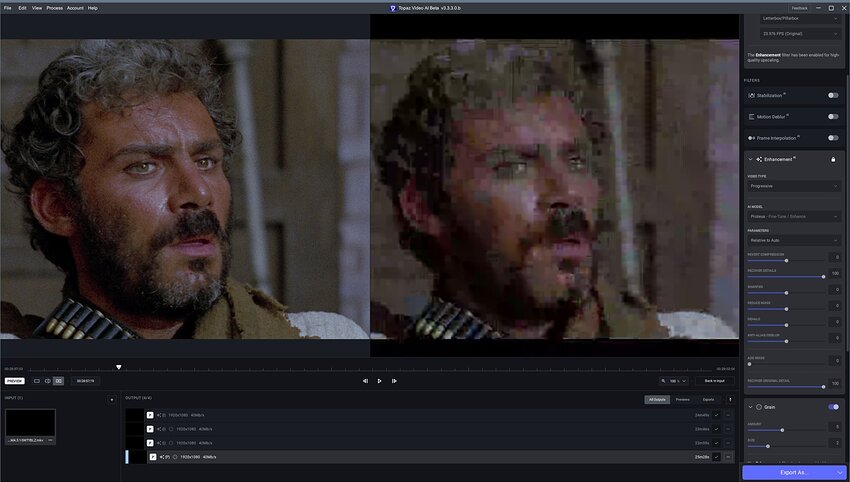Open the more options on 25m28s output
Image resolution: width=850 pixels, height=482 pixels.
[x=728, y=457]
